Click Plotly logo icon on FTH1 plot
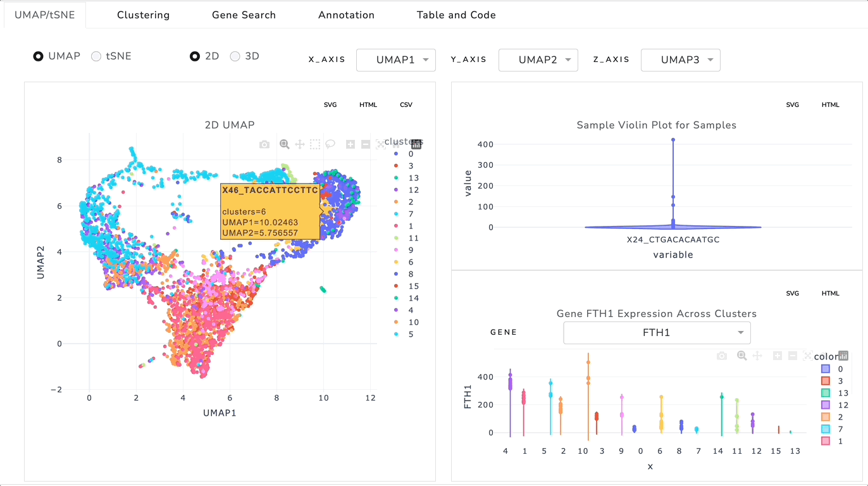This screenshot has height=486, width=868. pyautogui.click(x=843, y=356)
